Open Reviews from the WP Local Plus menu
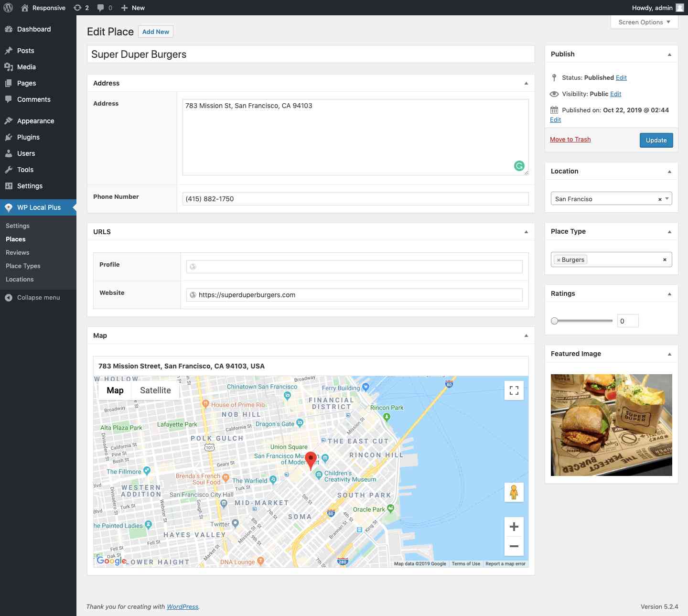 [x=17, y=252]
